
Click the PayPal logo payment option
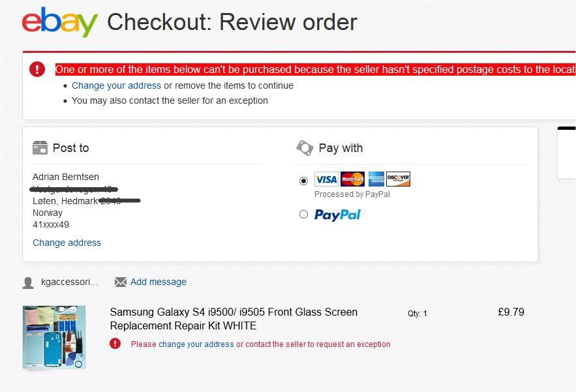click(x=337, y=215)
